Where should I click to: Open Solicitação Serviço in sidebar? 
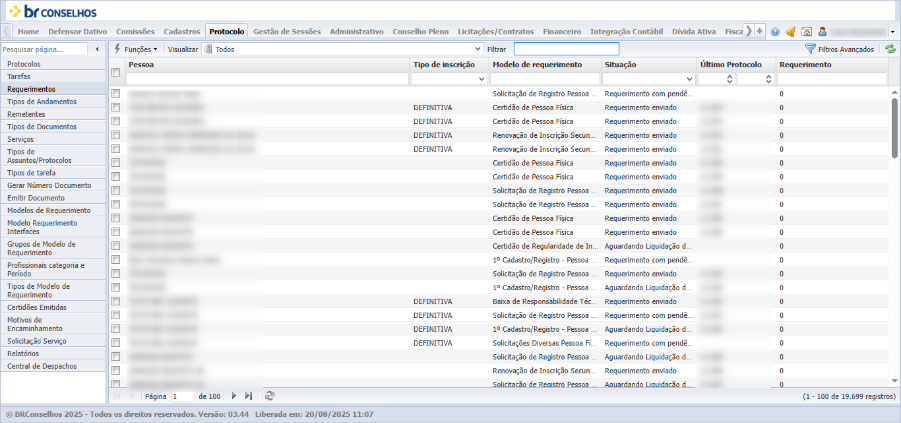click(53, 341)
